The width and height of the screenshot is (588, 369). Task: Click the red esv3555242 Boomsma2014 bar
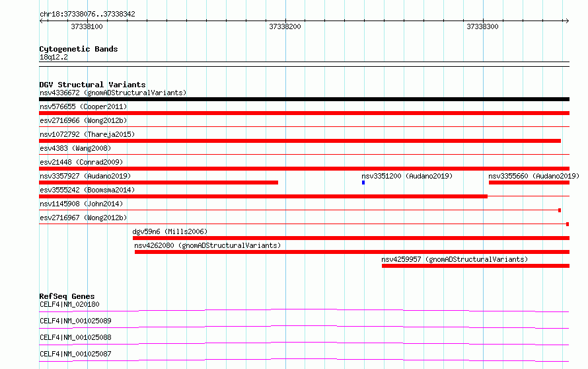pyautogui.click(x=263, y=196)
